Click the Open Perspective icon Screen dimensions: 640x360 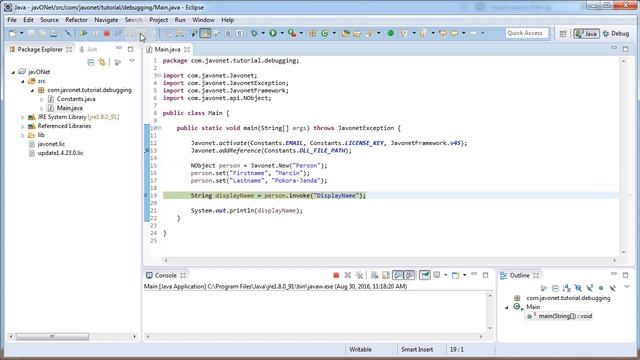click(563, 34)
